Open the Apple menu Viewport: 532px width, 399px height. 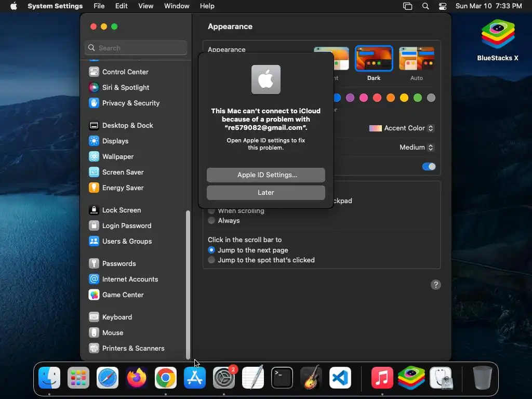tap(14, 6)
